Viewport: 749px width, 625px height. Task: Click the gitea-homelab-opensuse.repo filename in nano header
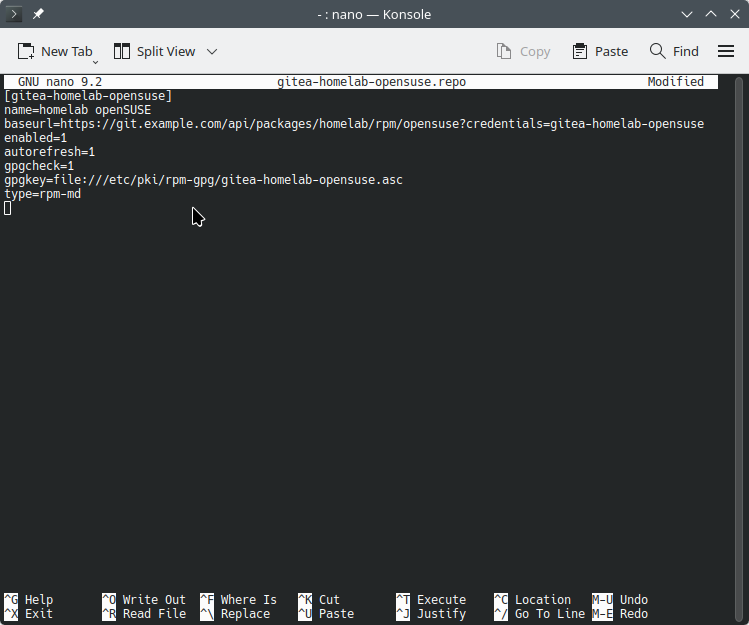[x=371, y=82]
